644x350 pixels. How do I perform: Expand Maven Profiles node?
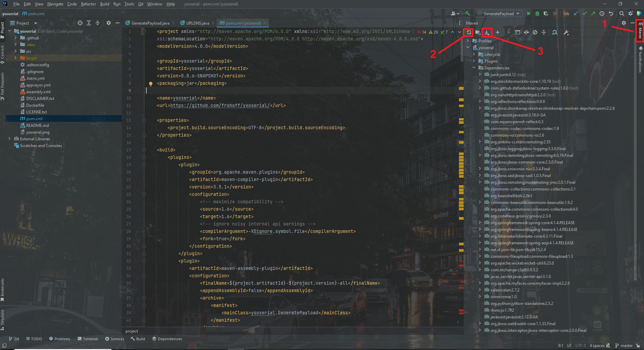coord(468,41)
